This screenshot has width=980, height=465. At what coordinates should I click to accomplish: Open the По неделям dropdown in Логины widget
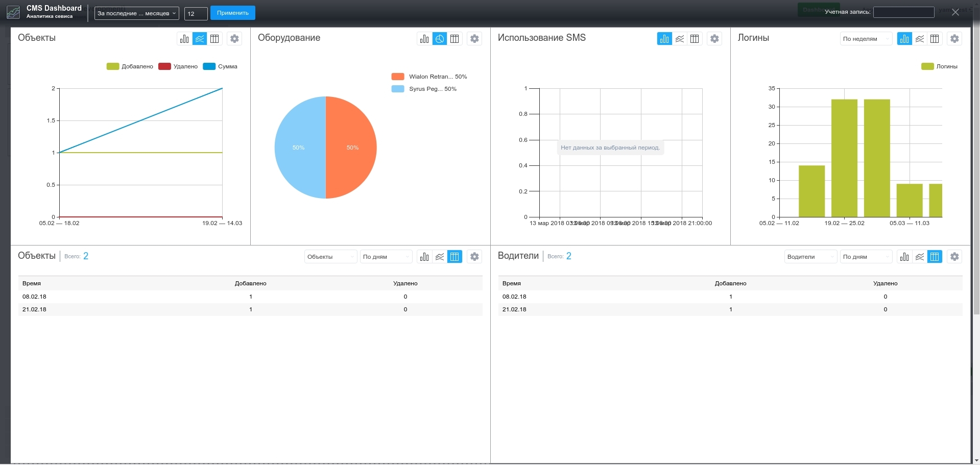(x=866, y=38)
